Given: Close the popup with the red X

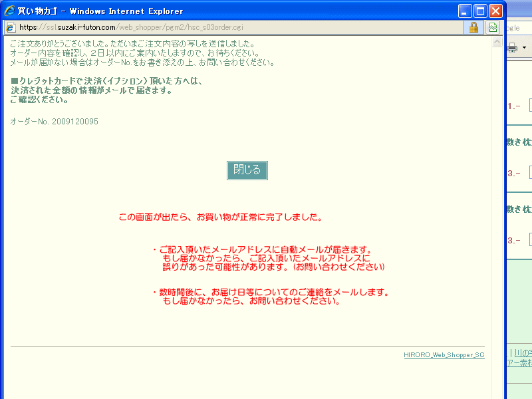Looking at the screenshot, I should point(495,11).
